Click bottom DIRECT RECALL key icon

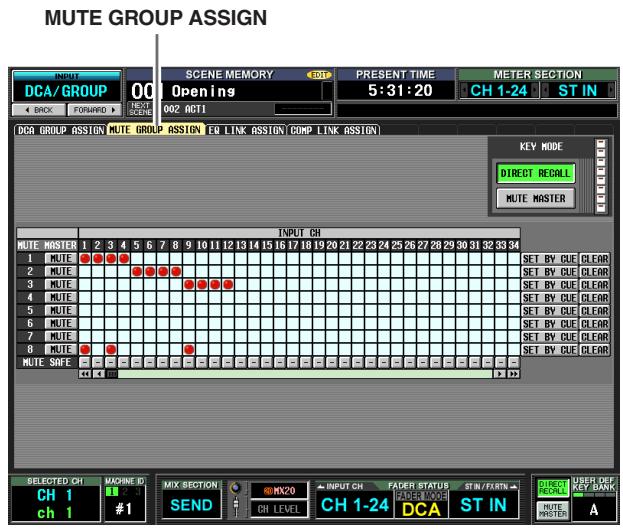coord(553,488)
